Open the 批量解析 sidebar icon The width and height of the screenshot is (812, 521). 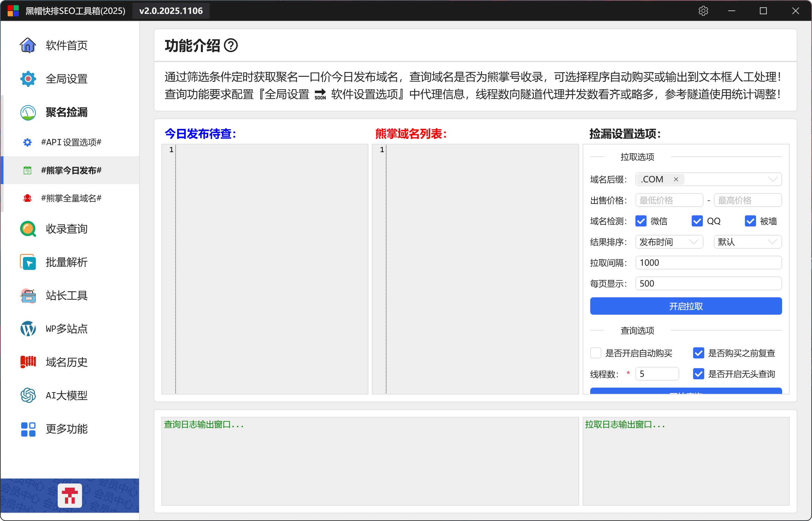pyautogui.click(x=28, y=262)
